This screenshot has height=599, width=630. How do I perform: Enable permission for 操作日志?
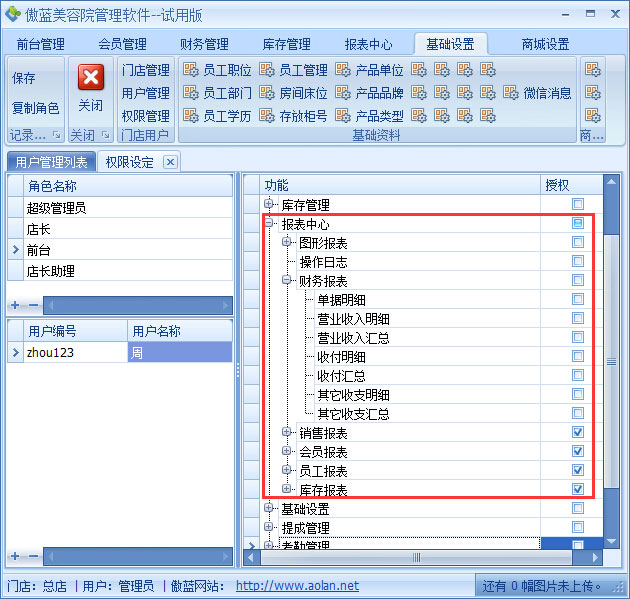click(x=578, y=261)
